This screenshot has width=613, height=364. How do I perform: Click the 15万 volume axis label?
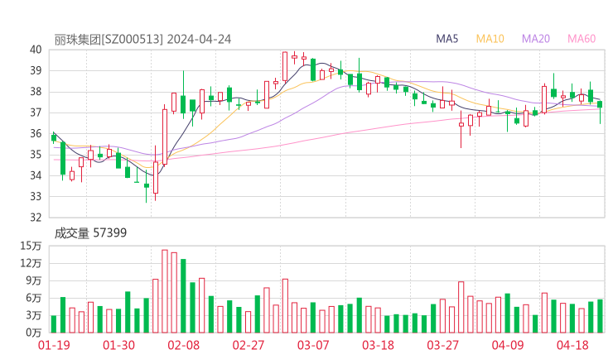[x=31, y=246]
